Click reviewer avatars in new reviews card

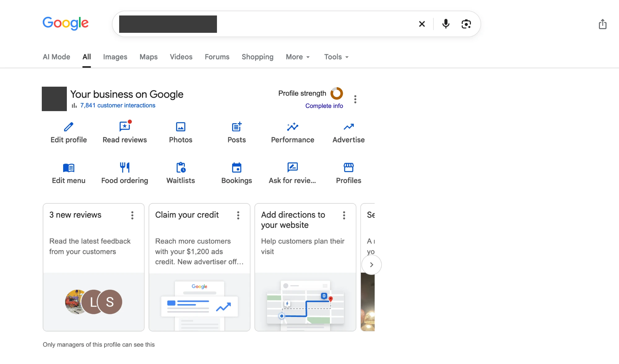pos(93,302)
